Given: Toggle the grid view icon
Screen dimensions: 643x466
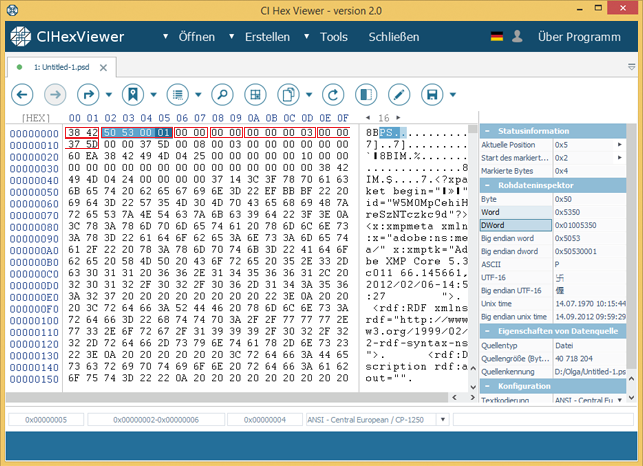Looking at the screenshot, I should pyautogui.click(x=255, y=95).
